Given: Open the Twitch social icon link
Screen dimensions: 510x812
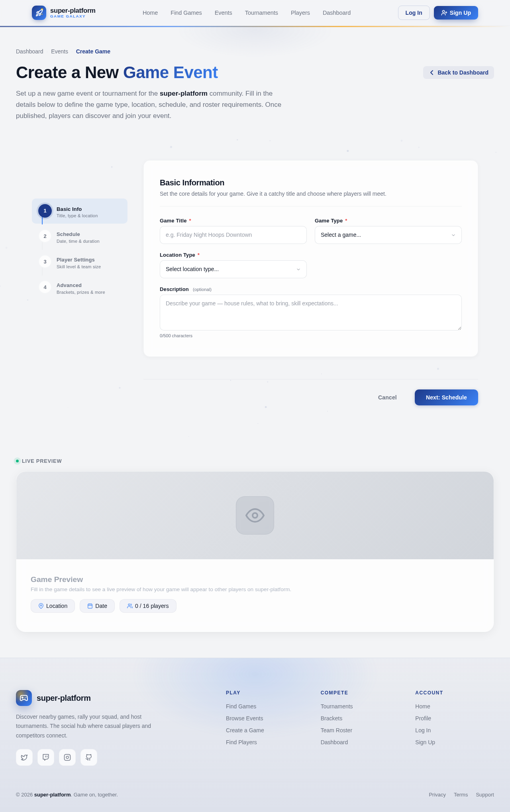Looking at the screenshot, I should click(46, 757).
